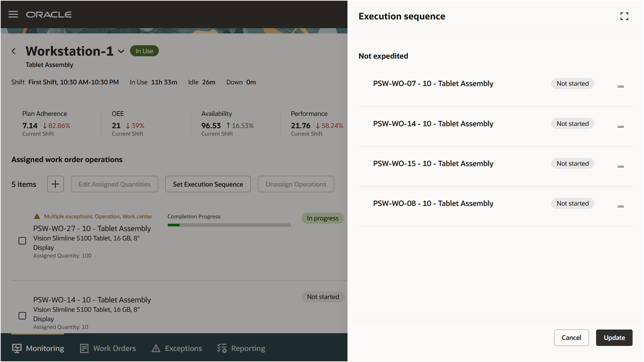Grab the drag handle for PSW-WO-07
The height and width of the screenshot is (362, 644).
[x=621, y=87]
